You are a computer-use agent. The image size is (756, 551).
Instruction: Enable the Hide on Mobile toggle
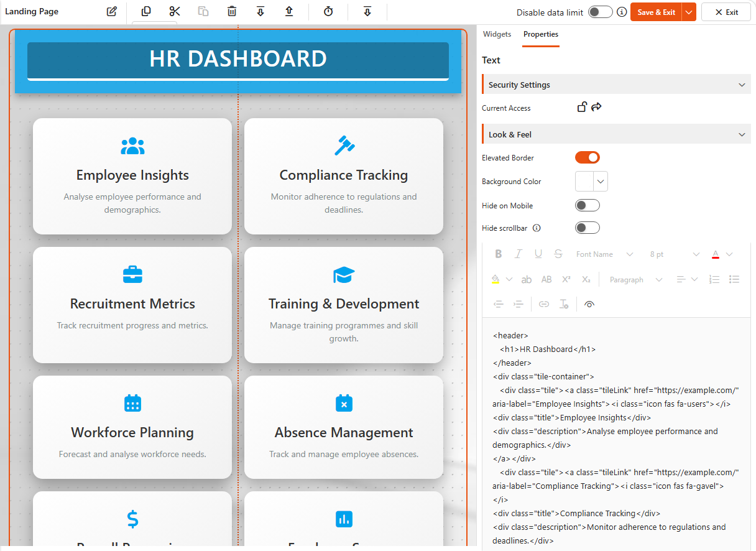pos(588,205)
